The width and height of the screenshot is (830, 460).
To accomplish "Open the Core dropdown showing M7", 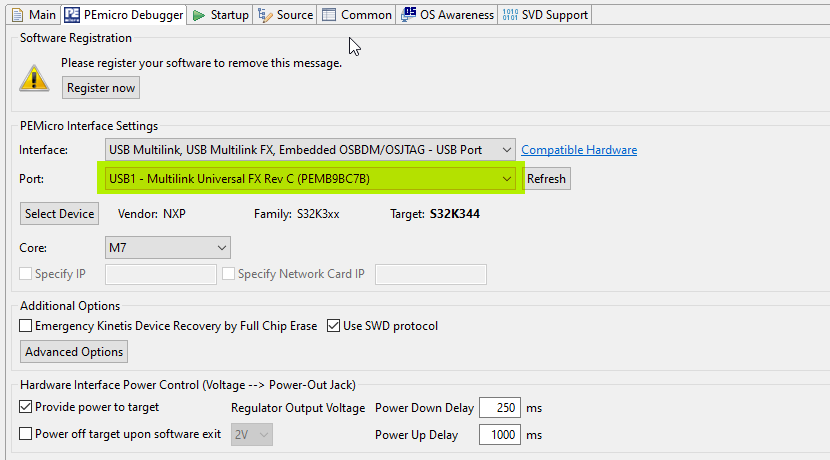I will click(168, 248).
